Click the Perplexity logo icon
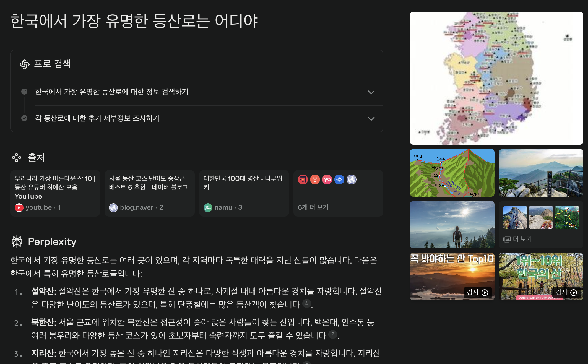Screen dimensions: 588x364 (17, 241)
